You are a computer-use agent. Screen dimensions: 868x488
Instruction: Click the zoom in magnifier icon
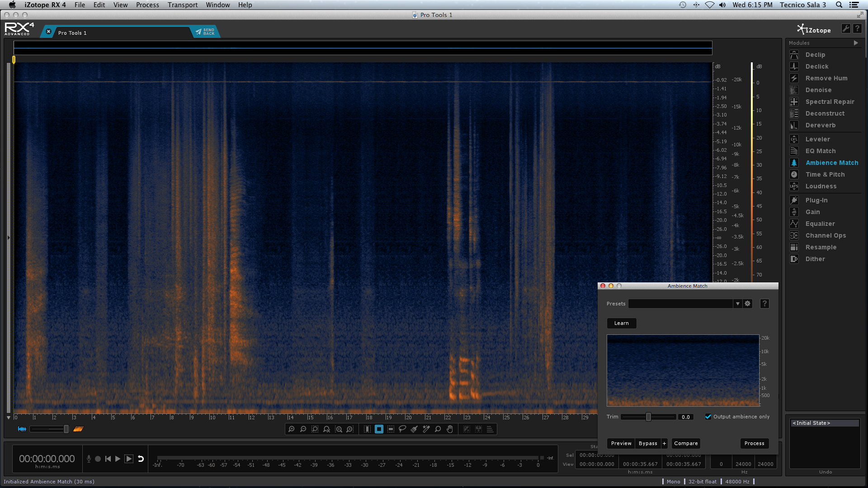click(292, 429)
